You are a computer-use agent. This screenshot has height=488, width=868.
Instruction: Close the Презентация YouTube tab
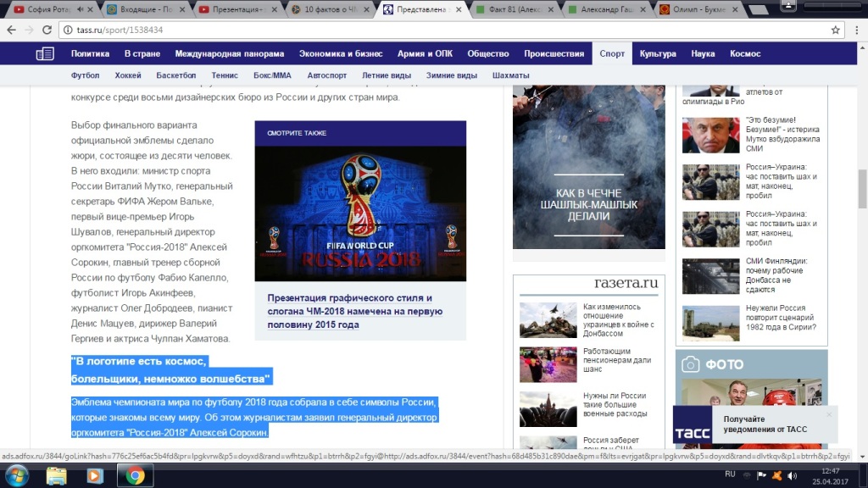click(274, 9)
